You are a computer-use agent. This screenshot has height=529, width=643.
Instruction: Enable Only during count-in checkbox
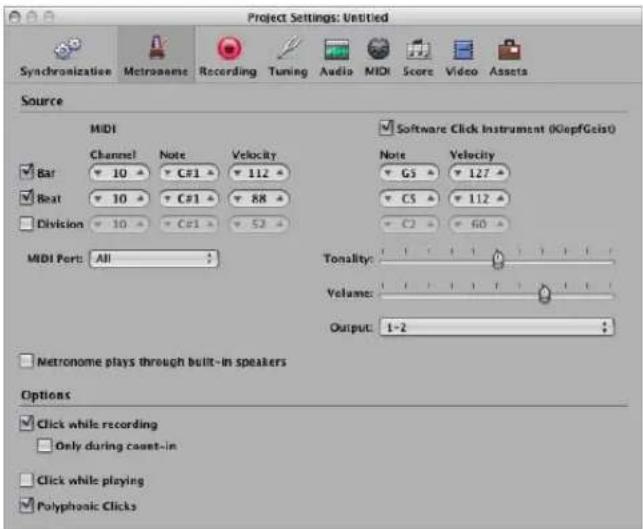pyautogui.click(x=45, y=445)
